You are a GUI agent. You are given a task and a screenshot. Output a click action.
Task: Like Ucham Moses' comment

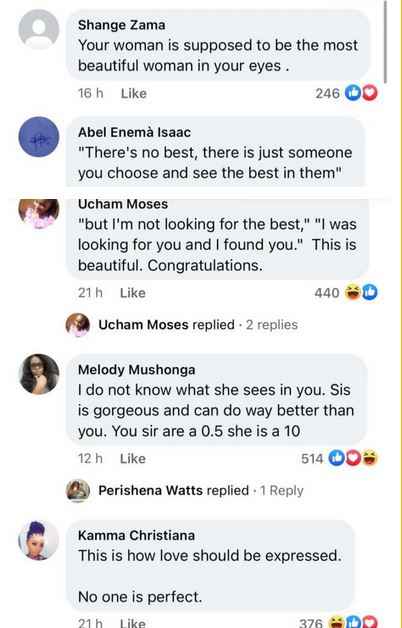(x=133, y=293)
